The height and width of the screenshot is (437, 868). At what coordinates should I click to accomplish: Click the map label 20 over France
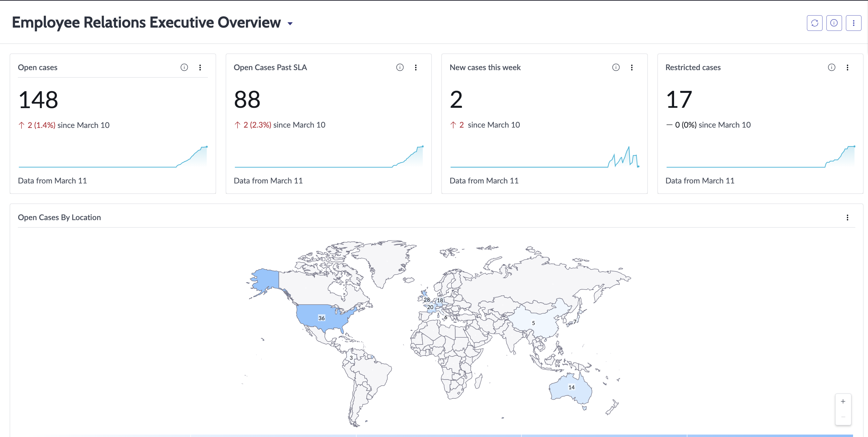[x=430, y=307]
